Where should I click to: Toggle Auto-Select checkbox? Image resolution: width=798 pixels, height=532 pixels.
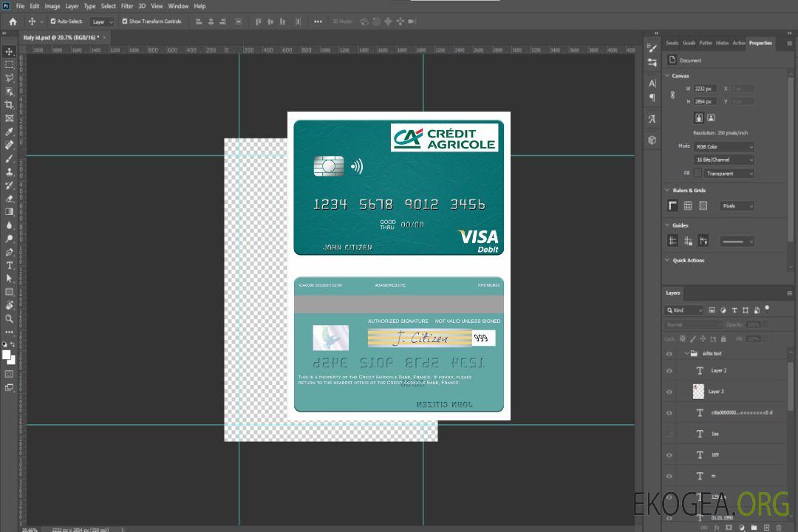pyautogui.click(x=53, y=21)
